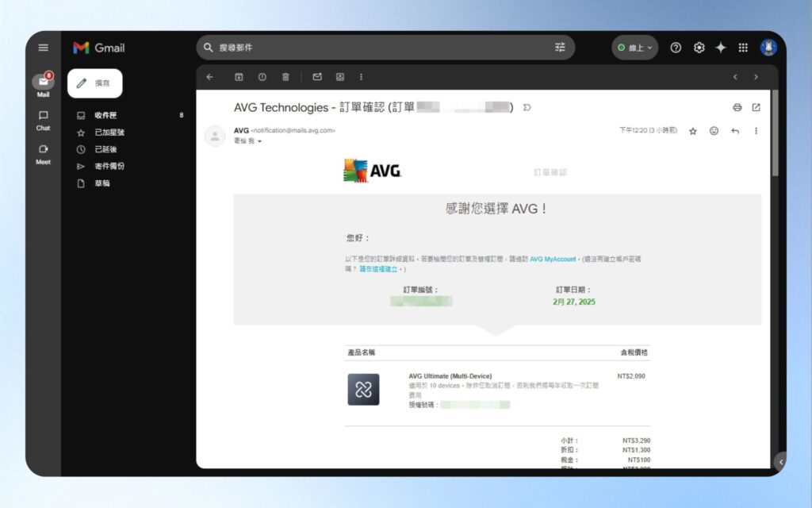This screenshot has height=508, width=812.
Task: Go to the newer email chevron
Action: pyautogui.click(x=735, y=77)
